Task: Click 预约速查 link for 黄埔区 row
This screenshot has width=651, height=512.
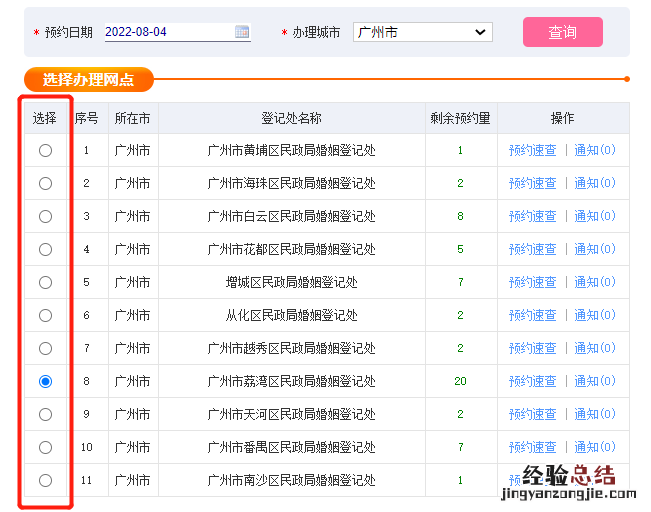Action: [532, 150]
